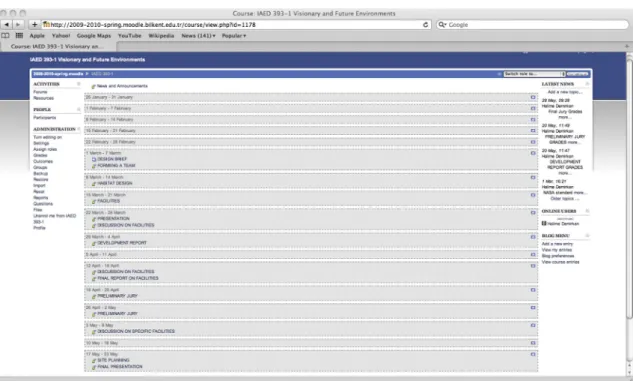
Task: Show only week 1 February - 7 February
Action: pos(533,109)
